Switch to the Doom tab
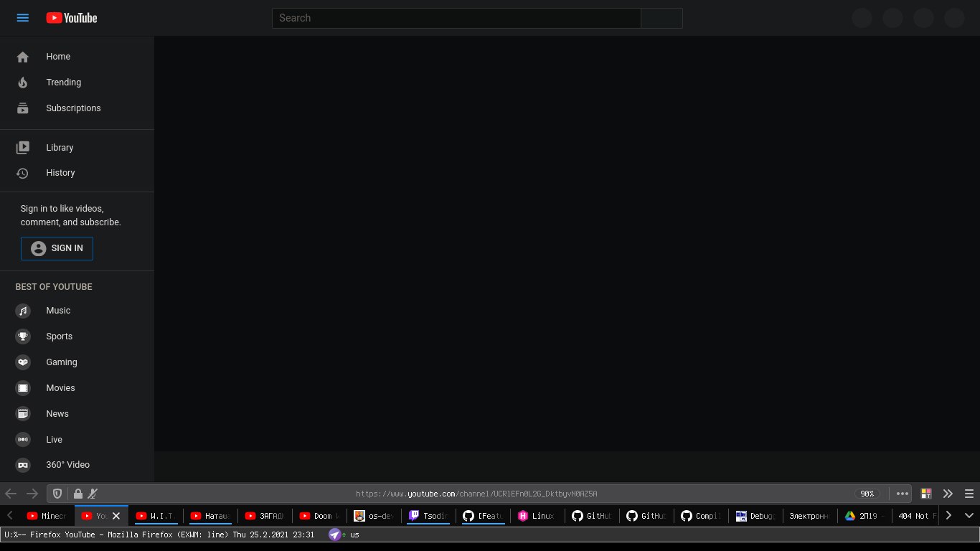 coord(319,516)
